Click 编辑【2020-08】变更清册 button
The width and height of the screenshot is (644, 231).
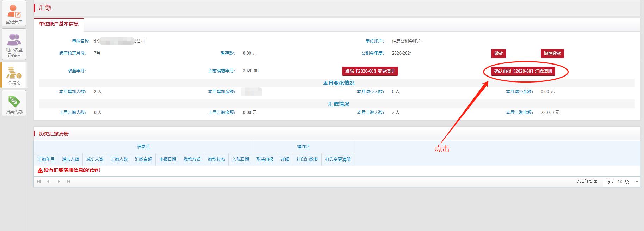370,71
